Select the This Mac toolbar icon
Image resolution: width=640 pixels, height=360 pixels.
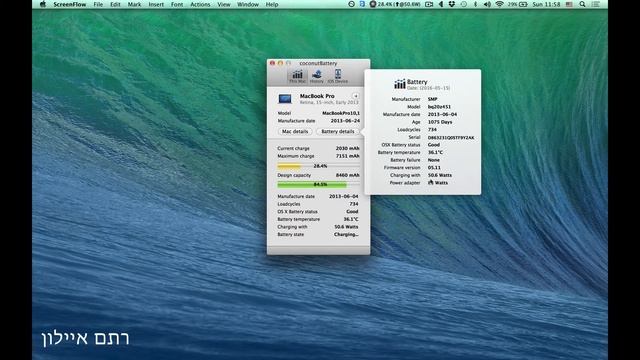(297, 76)
